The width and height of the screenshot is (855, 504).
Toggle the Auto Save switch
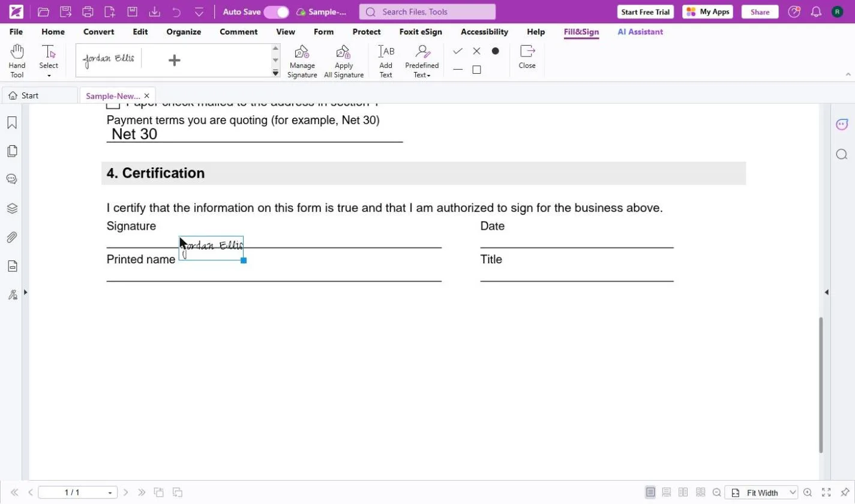click(x=276, y=12)
